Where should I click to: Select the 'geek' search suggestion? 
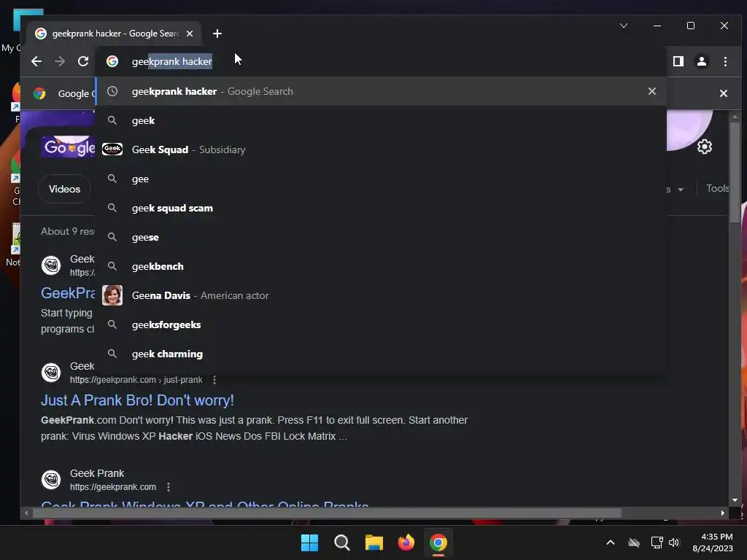tap(381, 120)
